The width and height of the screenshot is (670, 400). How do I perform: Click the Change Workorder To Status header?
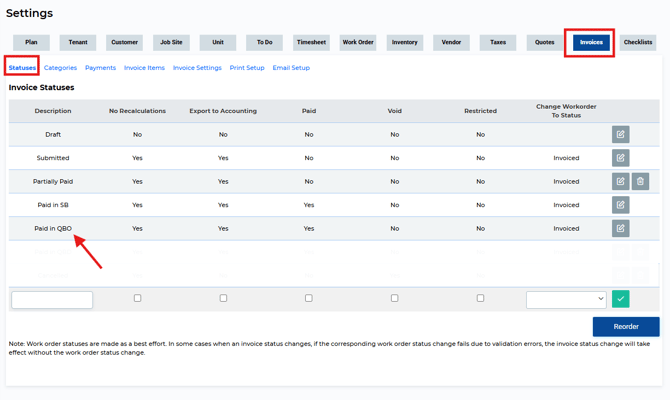pyautogui.click(x=566, y=111)
